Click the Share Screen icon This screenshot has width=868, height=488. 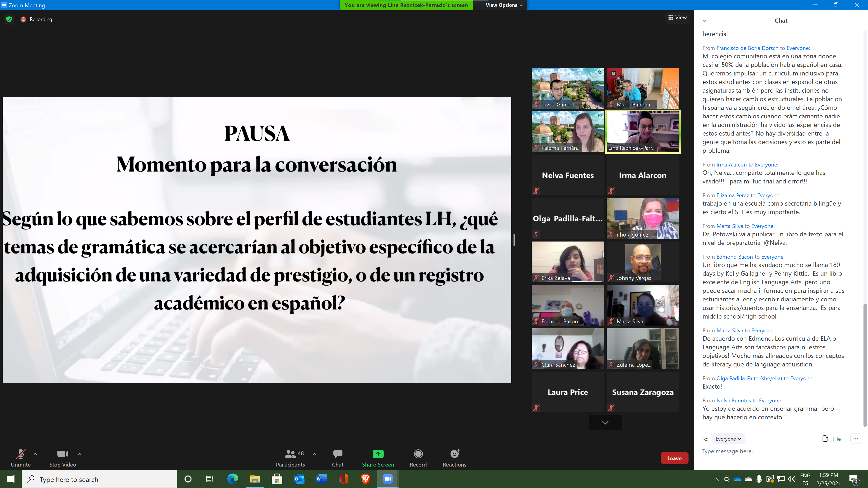click(378, 454)
